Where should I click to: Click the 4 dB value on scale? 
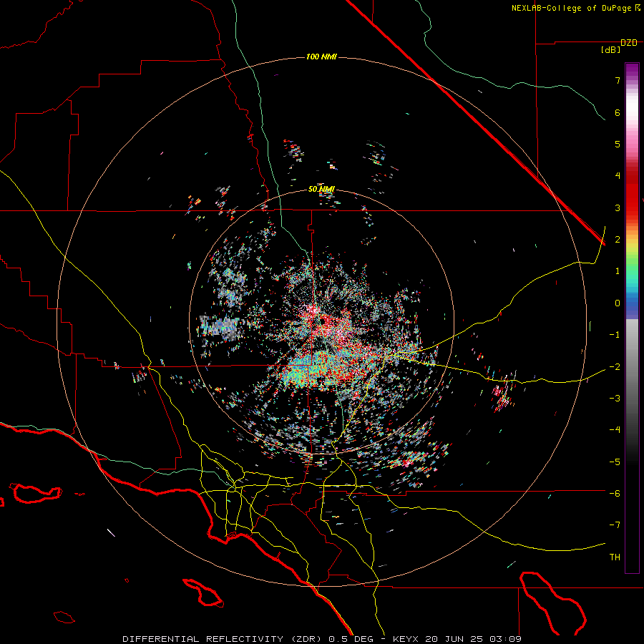point(618,176)
